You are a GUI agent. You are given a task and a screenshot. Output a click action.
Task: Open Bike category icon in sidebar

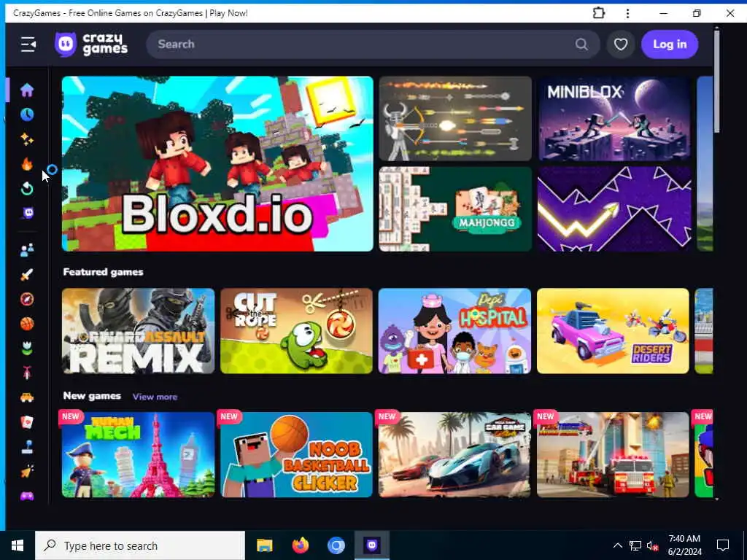[27, 373]
